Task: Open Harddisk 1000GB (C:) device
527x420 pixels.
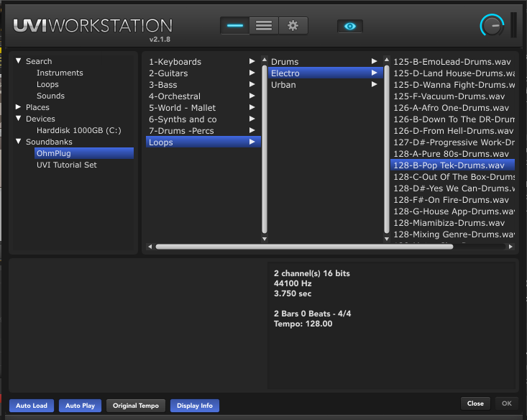Action: [x=78, y=130]
